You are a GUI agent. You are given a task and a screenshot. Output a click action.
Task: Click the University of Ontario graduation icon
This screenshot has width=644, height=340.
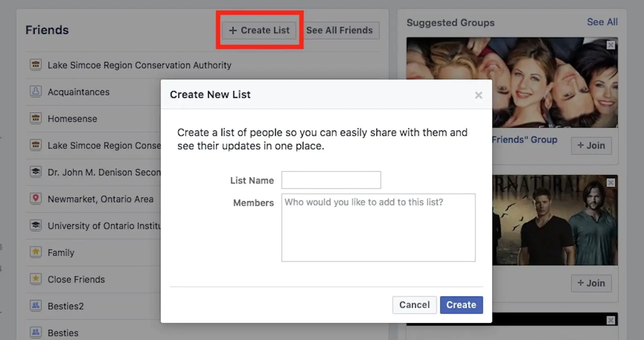point(36,225)
